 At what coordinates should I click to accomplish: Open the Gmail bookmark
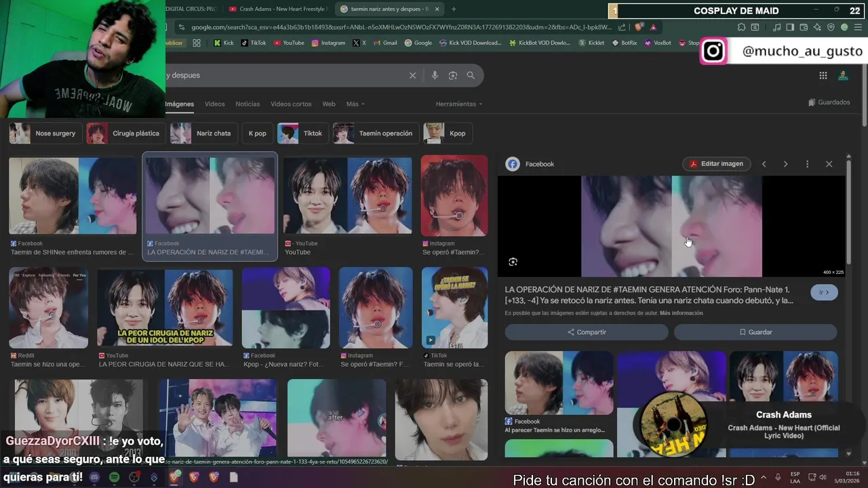click(384, 43)
